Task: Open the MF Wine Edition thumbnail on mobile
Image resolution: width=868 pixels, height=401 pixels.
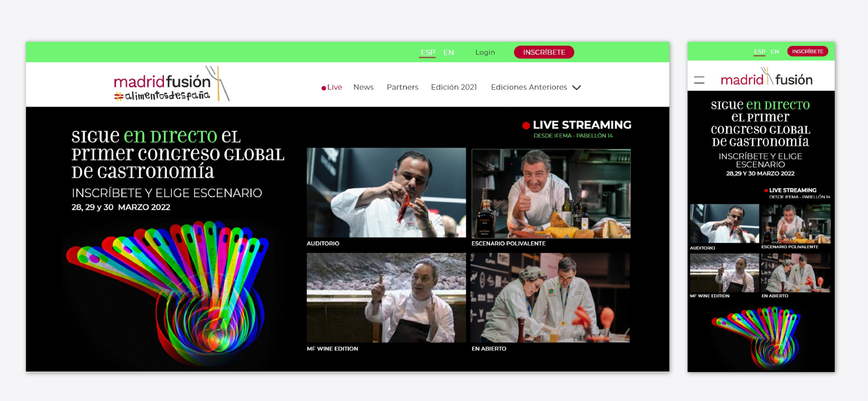Action: [x=724, y=273]
